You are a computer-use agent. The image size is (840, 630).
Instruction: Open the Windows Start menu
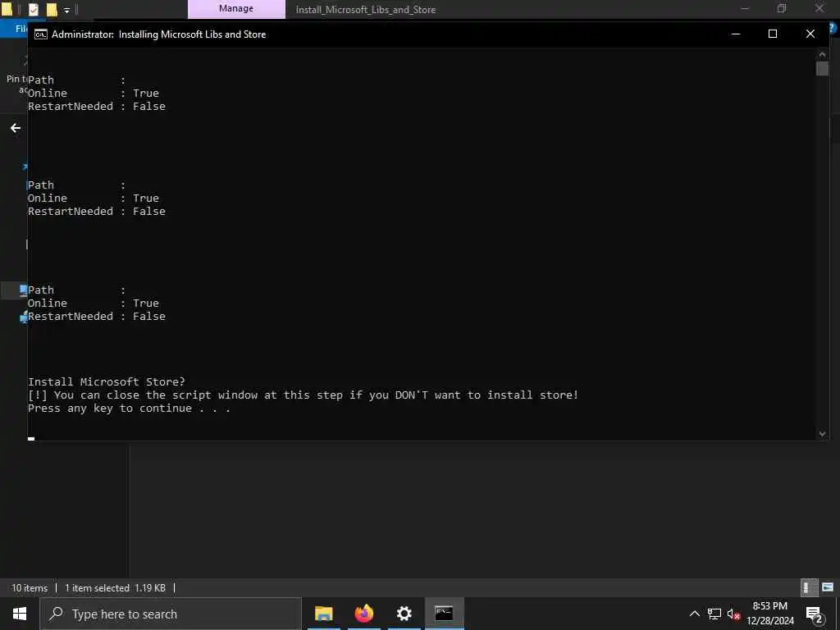(x=20, y=614)
